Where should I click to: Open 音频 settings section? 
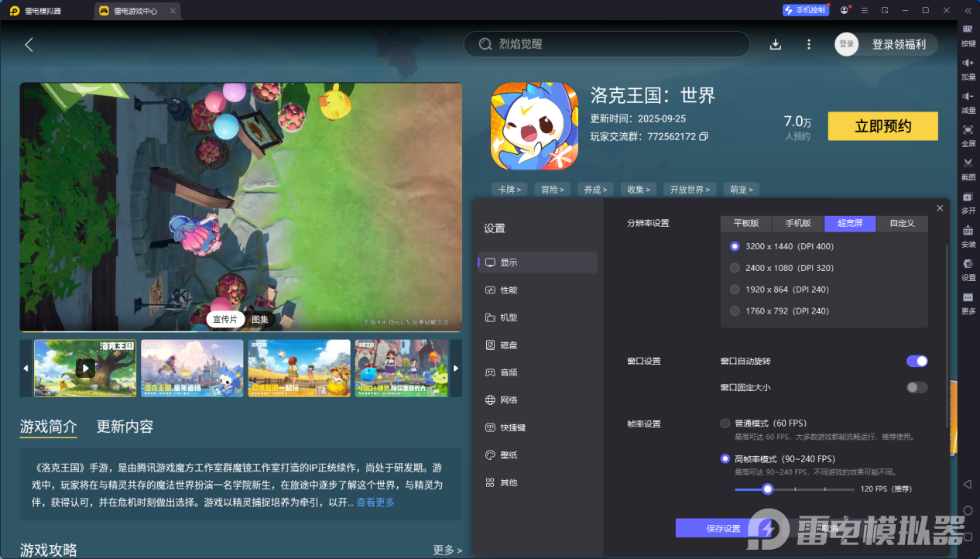point(538,372)
